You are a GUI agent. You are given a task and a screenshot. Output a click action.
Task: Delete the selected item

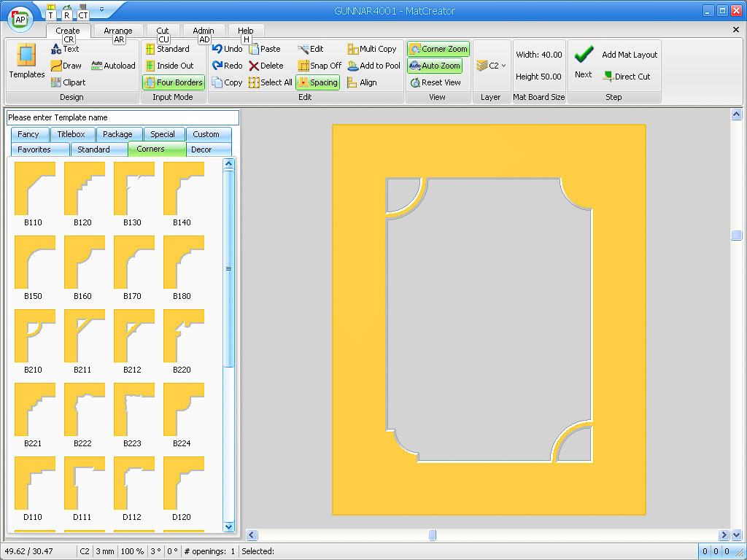[254, 66]
